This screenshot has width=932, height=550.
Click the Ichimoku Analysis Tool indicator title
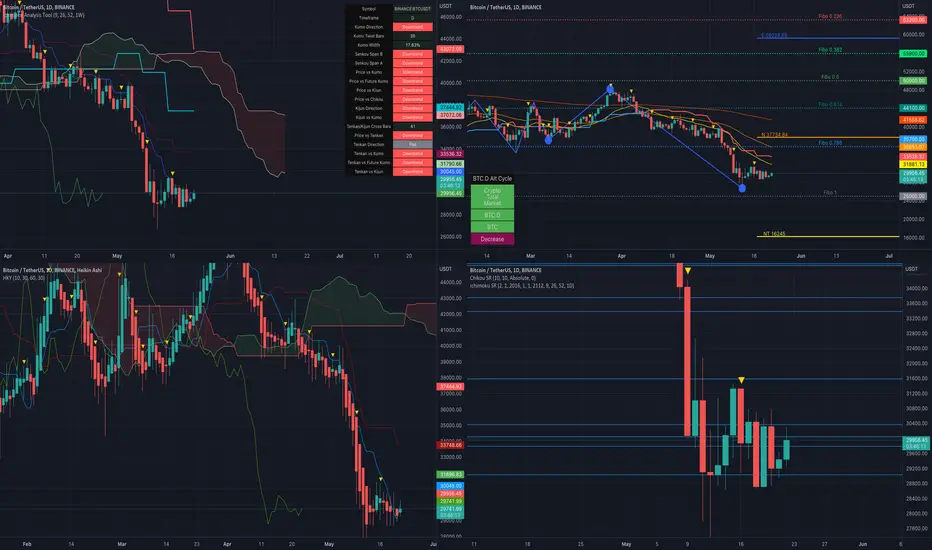(45, 15)
